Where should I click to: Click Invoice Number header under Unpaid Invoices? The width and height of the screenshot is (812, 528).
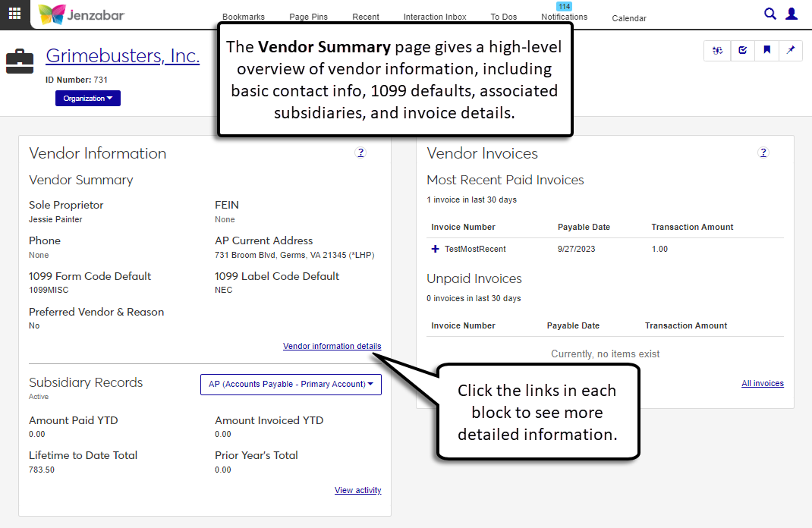[x=463, y=325]
